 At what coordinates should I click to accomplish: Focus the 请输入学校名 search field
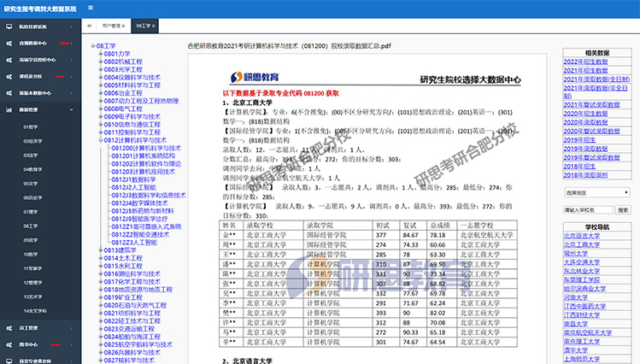(588, 210)
